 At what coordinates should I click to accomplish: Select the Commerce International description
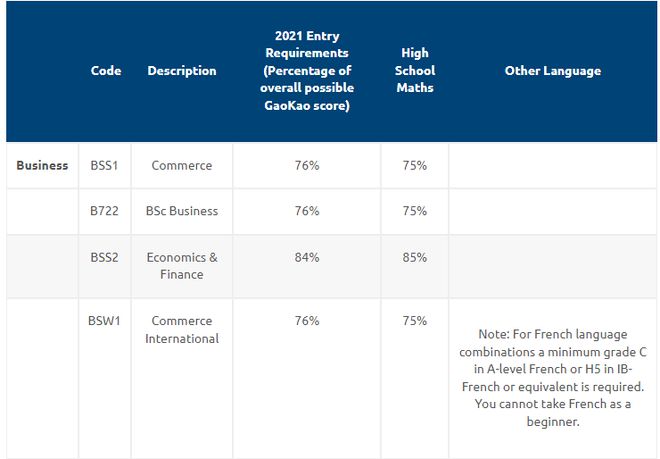182,330
